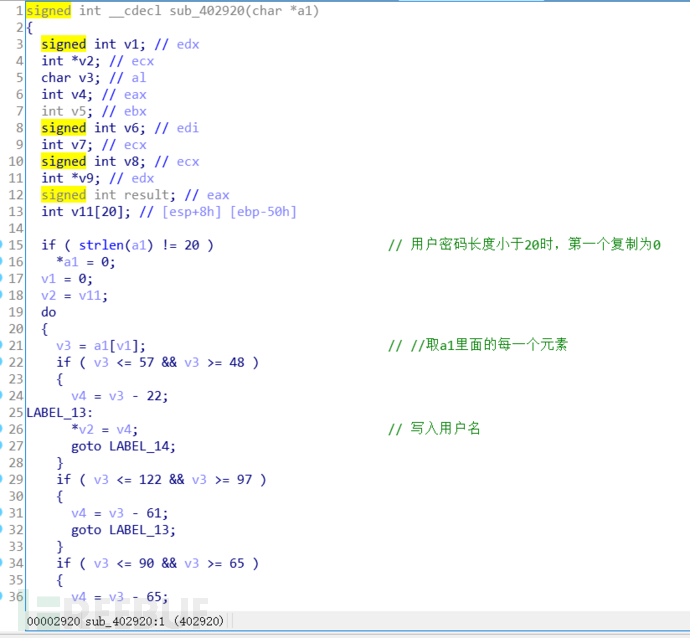Click 'v4 = v3 - 65;' on line 36
Viewport: 690px width, 638px height.
[x=120, y=597]
